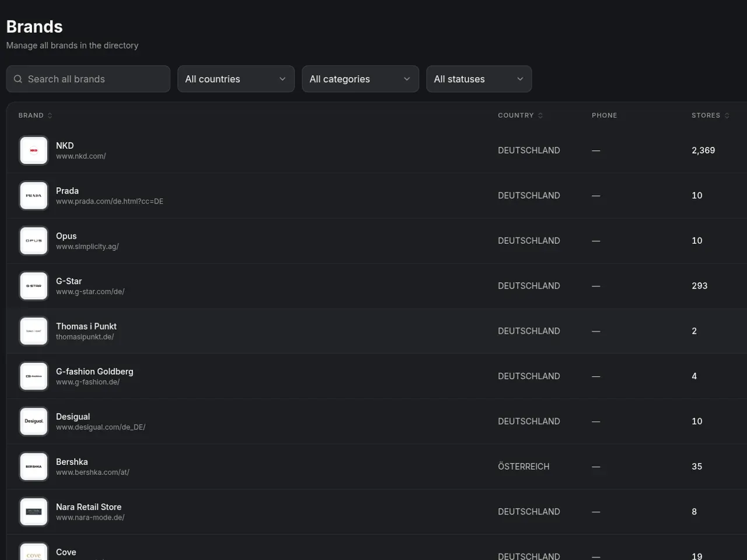The width and height of the screenshot is (747, 560).
Task: Open the Desigual brand name
Action: coord(73,416)
